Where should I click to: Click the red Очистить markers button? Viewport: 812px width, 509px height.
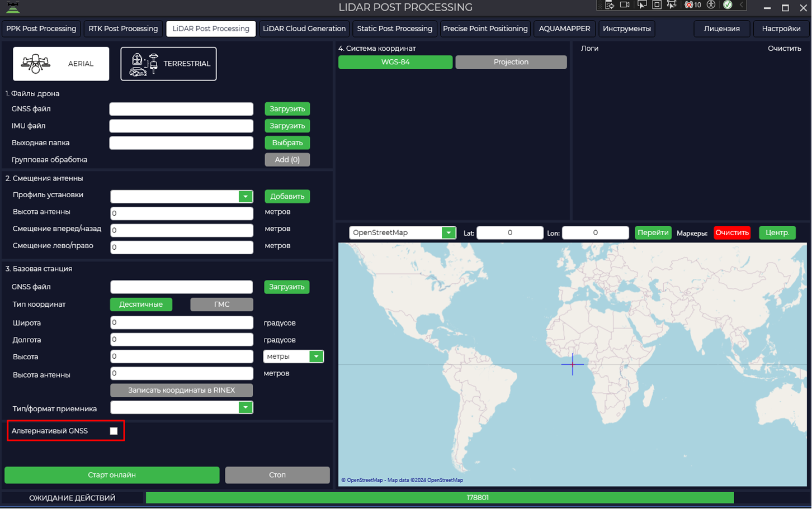[x=732, y=233]
